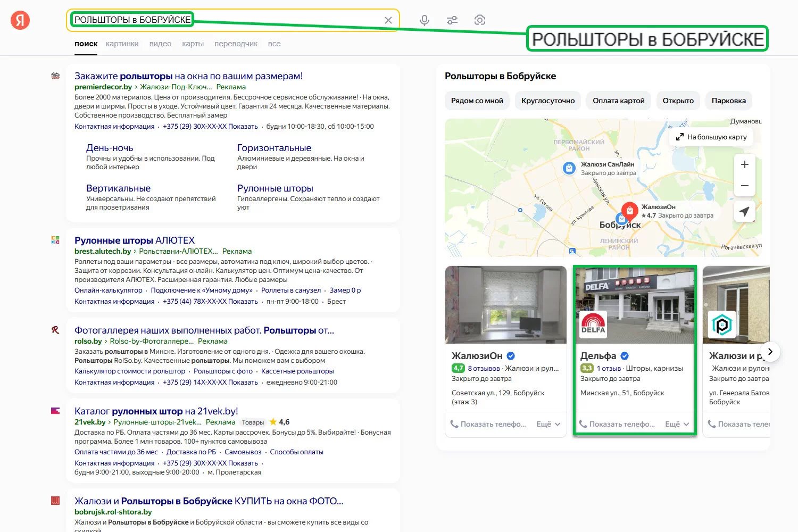Toggle the 'Рядом со мной' filter

(x=477, y=101)
